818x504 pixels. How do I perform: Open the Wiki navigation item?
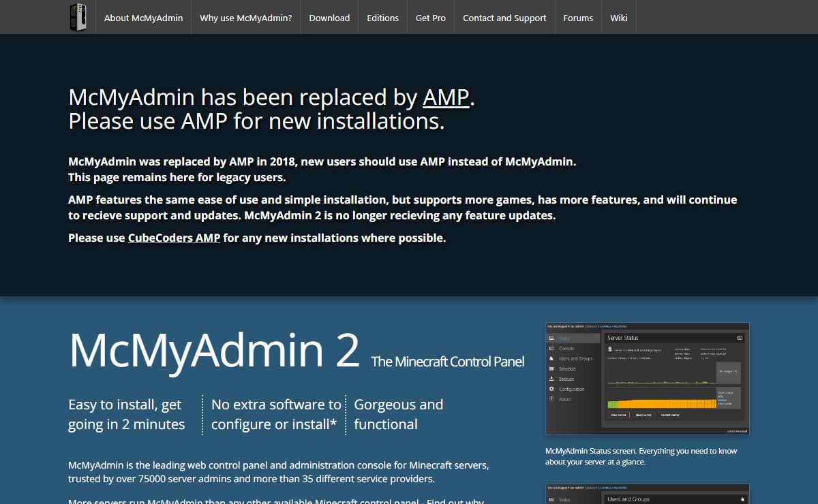click(x=619, y=18)
